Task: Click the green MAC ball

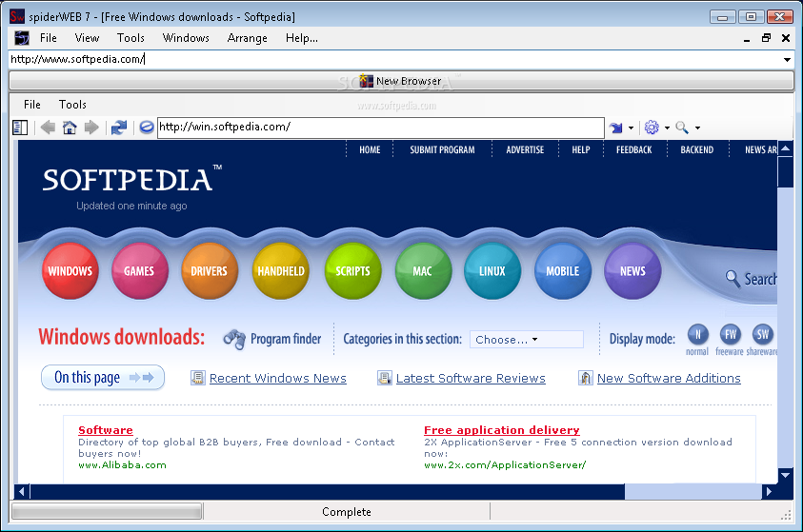Action: (x=423, y=271)
